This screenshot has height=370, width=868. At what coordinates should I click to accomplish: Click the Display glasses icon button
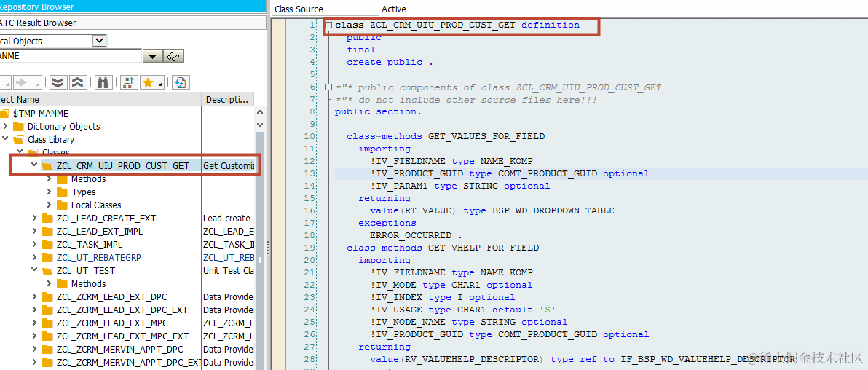click(x=174, y=56)
